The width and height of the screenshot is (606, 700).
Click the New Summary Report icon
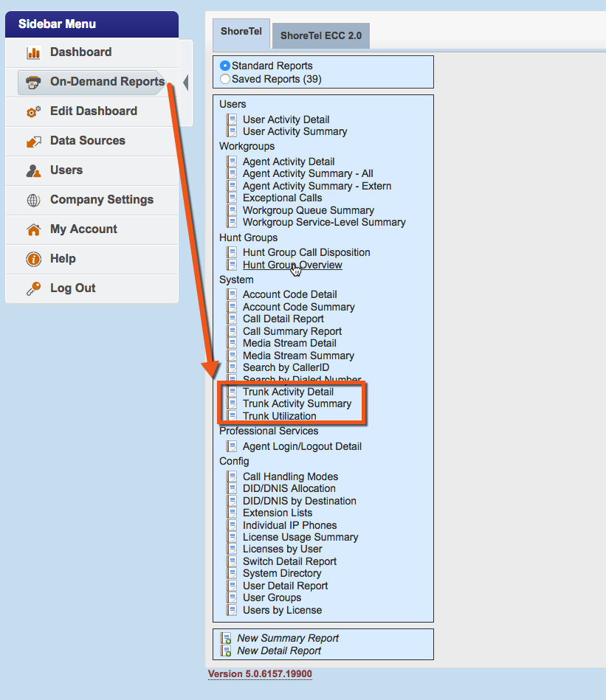pos(226,639)
